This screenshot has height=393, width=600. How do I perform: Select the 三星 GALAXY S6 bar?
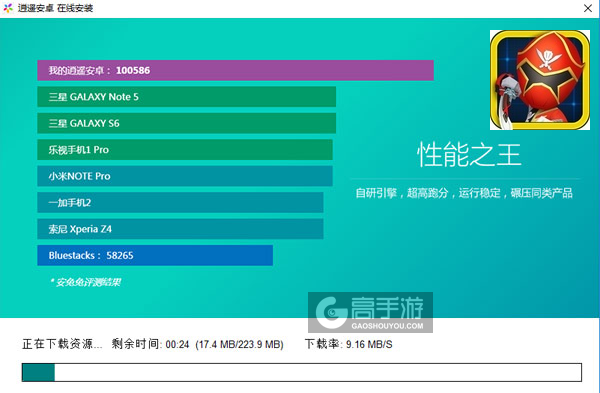pos(186,123)
